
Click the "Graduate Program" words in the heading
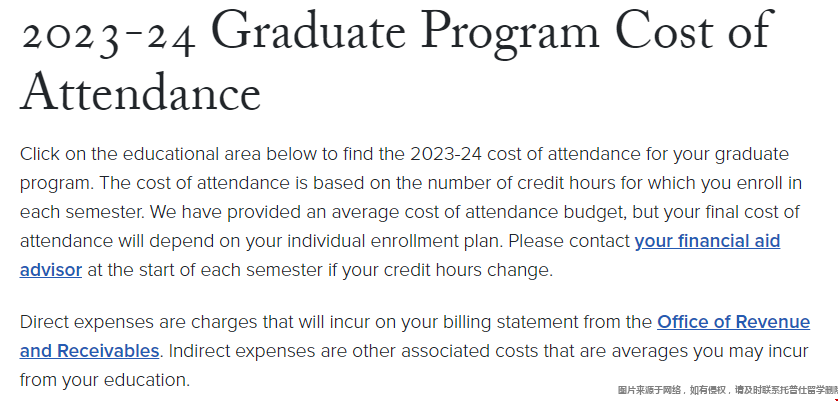click(408, 31)
